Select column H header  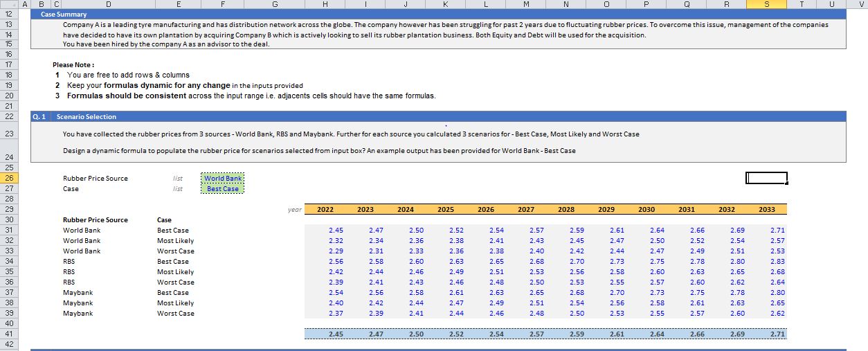(325, 4)
